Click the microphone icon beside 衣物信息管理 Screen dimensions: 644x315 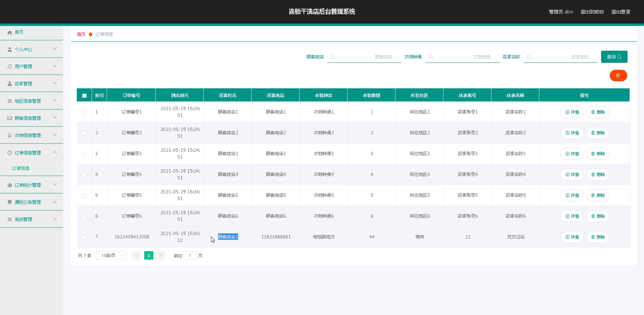pos(10,135)
